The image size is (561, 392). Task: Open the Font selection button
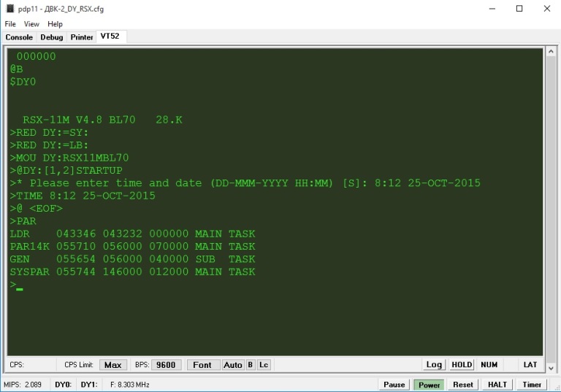[x=202, y=365]
